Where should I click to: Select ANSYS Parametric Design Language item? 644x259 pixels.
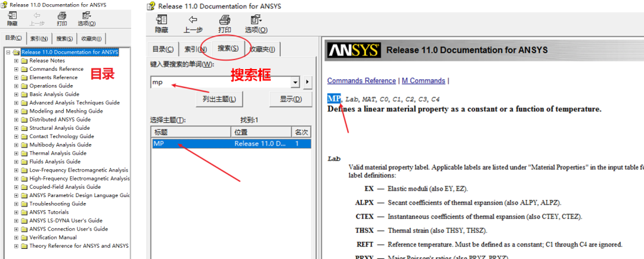(80, 195)
